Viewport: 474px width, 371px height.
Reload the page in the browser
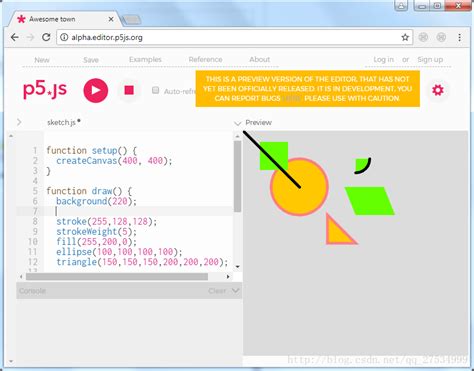pyautogui.click(x=46, y=37)
